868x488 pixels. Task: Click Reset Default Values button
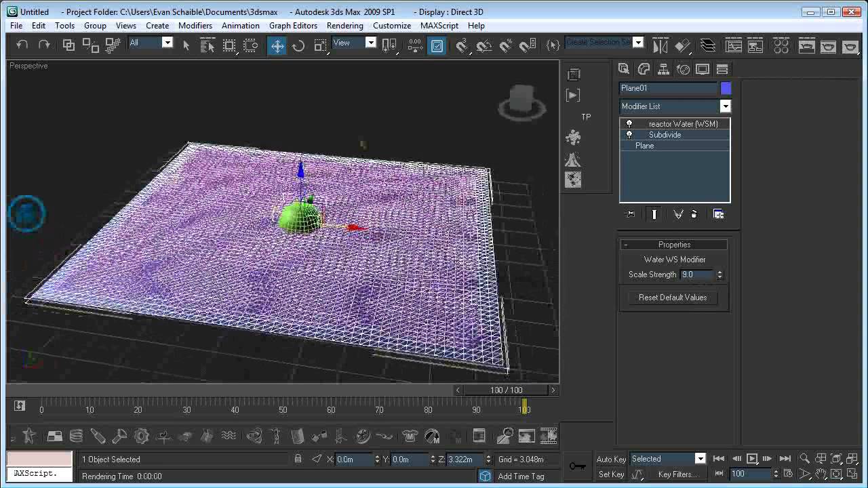(673, 298)
